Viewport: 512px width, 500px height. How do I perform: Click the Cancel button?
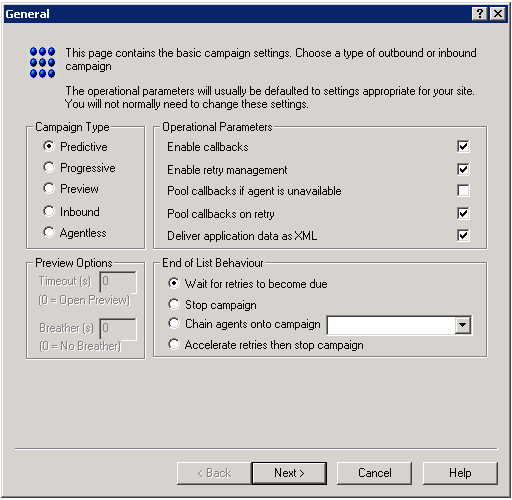(x=374, y=473)
